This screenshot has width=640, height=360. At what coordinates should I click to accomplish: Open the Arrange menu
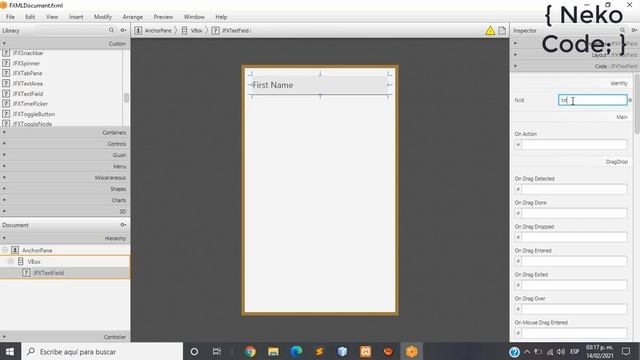[133, 17]
